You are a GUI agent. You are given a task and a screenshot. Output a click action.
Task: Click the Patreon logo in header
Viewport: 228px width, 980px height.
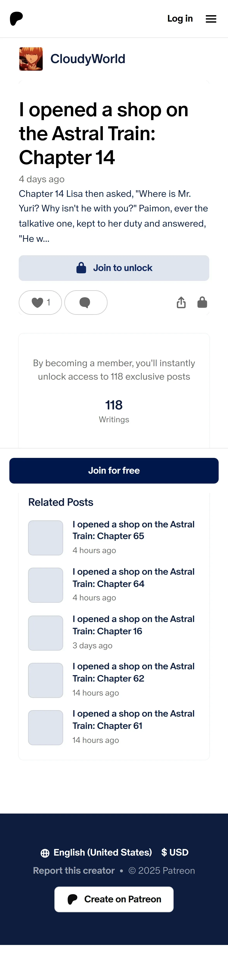16,19
